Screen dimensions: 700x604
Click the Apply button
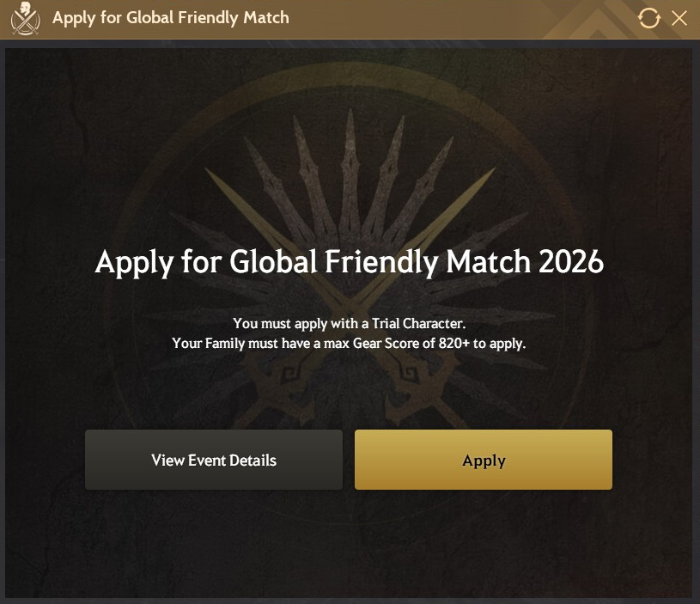pyautogui.click(x=484, y=460)
